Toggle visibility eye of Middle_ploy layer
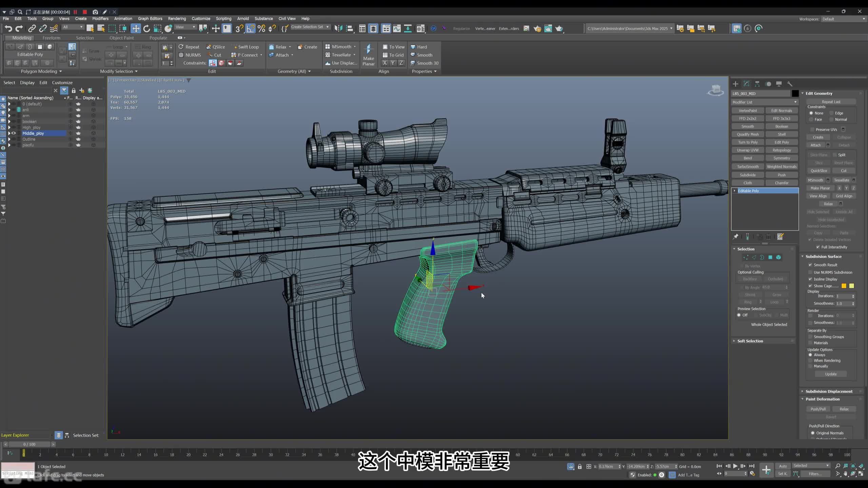Image resolution: width=868 pixels, height=488 pixels. point(14,133)
